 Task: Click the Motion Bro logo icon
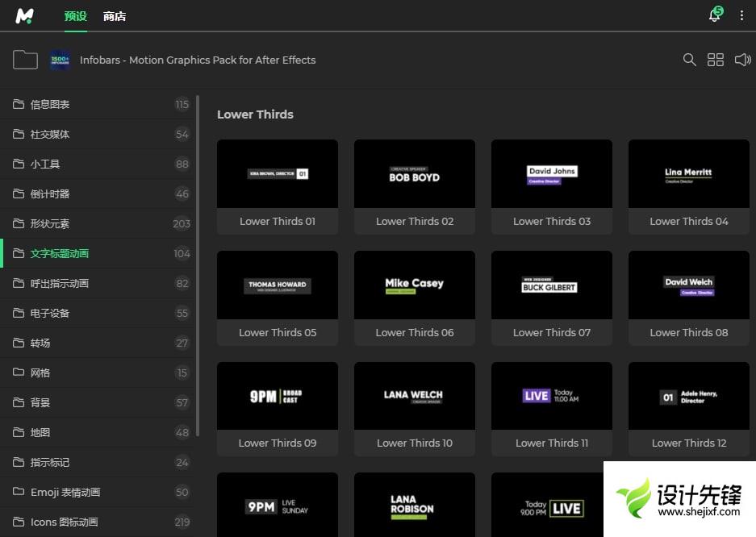click(x=25, y=15)
